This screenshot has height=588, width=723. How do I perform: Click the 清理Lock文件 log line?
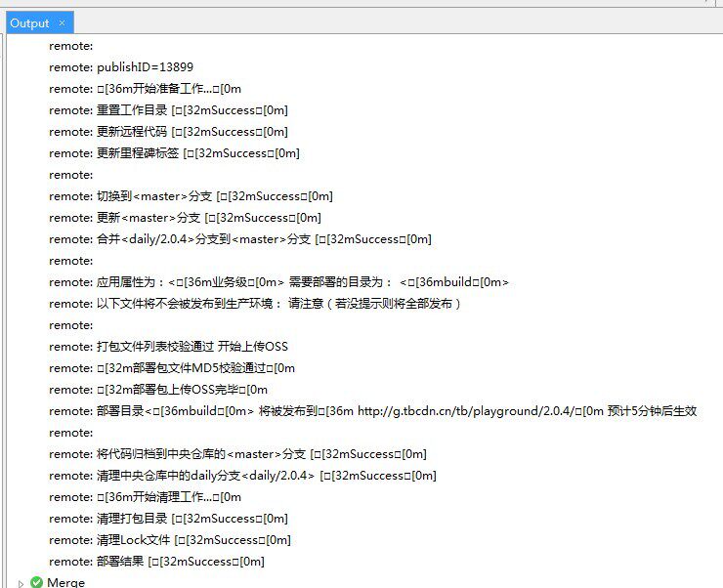[x=170, y=540]
